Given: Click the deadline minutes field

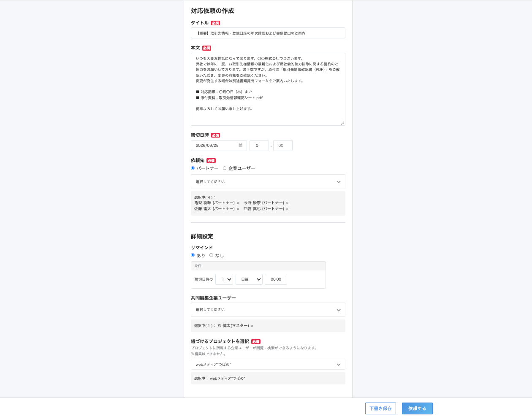Looking at the screenshot, I should (x=283, y=146).
